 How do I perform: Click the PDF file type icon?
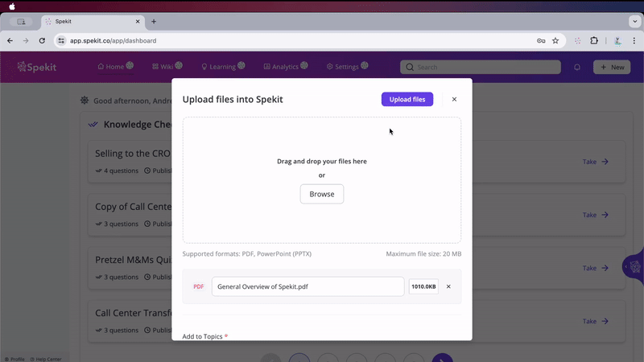(198, 286)
